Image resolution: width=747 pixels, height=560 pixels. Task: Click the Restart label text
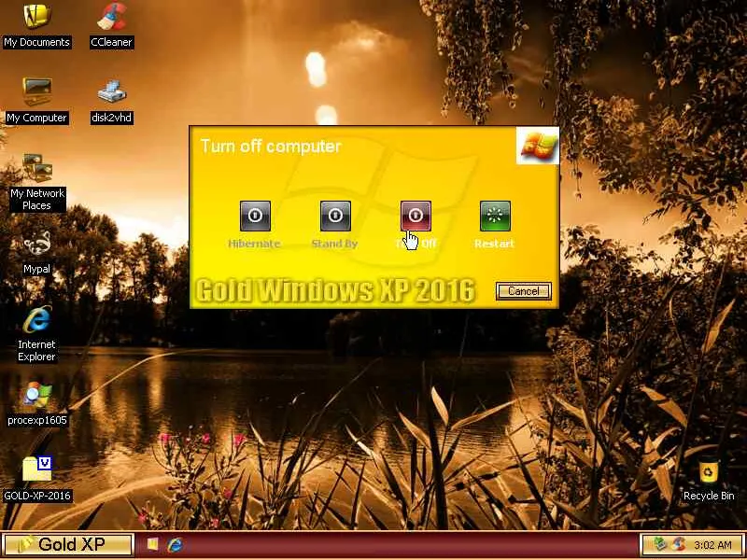[x=495, y=244]
